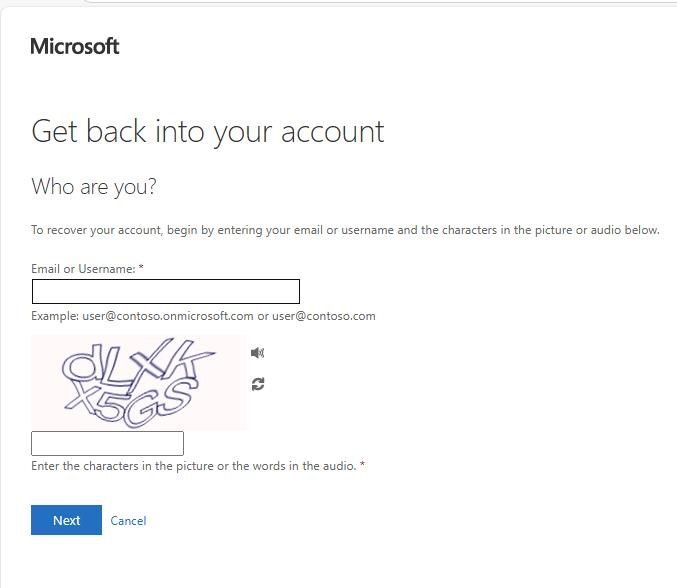677x588 pixels.
Task: Click the distorted CAPTCHA image
Action: pos(139,383)
